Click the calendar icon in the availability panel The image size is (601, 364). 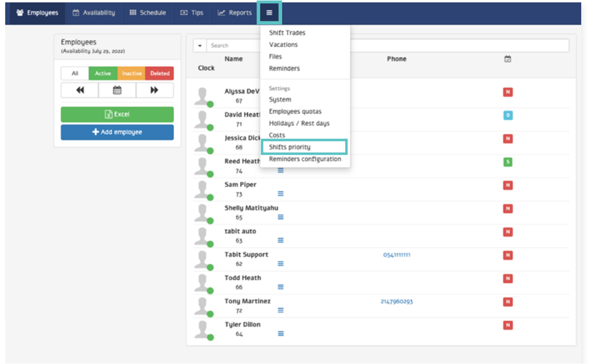pyautogui.click(x=117, y=90)
